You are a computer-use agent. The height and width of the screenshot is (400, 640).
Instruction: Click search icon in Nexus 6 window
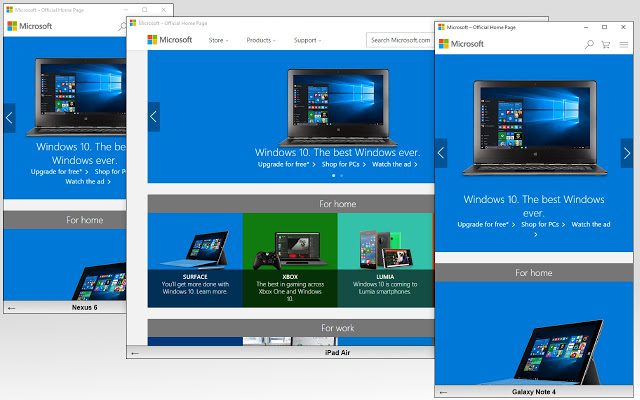point(122,27)
